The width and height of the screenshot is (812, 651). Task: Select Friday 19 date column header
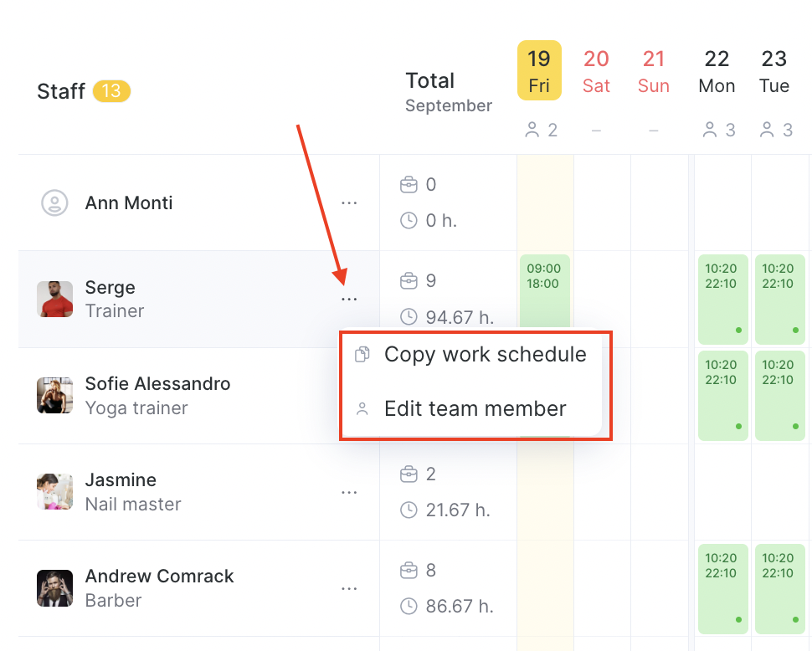click(539, 70)
